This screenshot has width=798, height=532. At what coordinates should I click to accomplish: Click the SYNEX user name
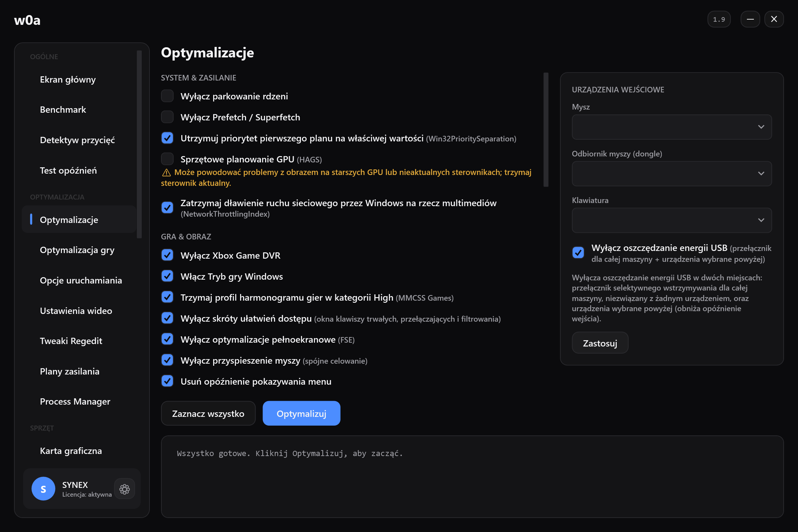(75, 485)
